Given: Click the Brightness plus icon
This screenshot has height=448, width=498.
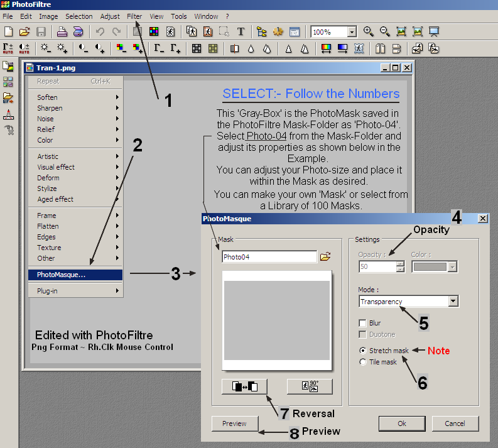Looking at the screenshot, I should [62, 48].
